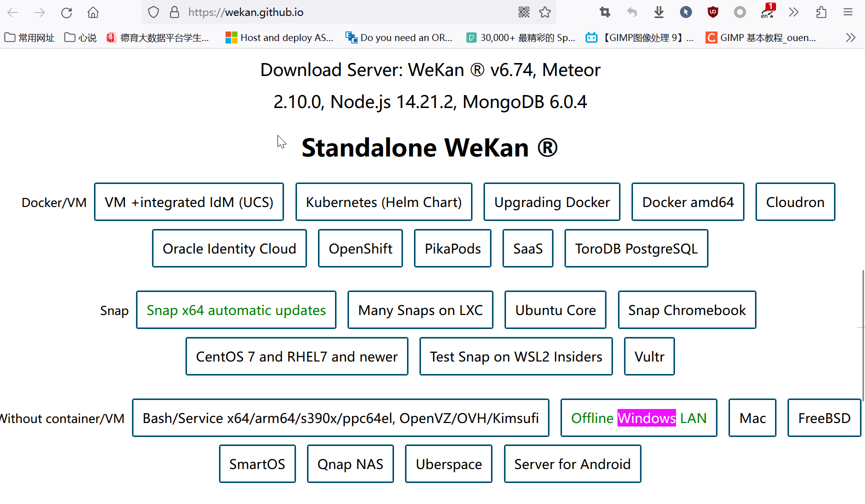The width and height of the screenshot is (865, 504).
Task: Open the Vultr button
Action: [x=649, y=356]
